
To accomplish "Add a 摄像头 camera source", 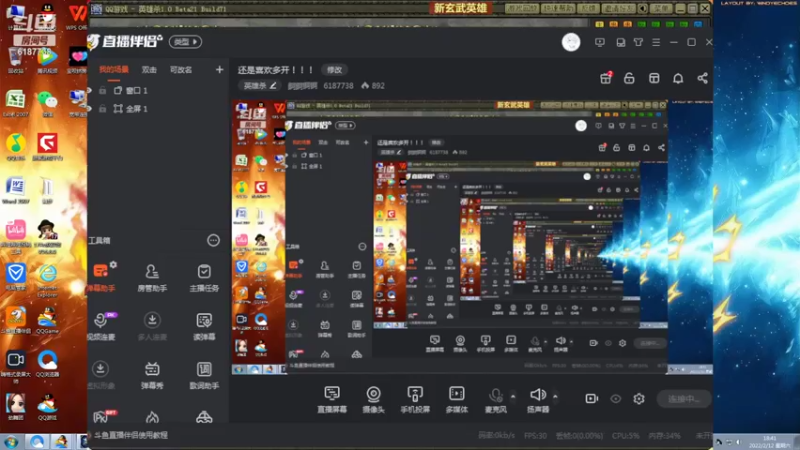I will coord(373,399).
